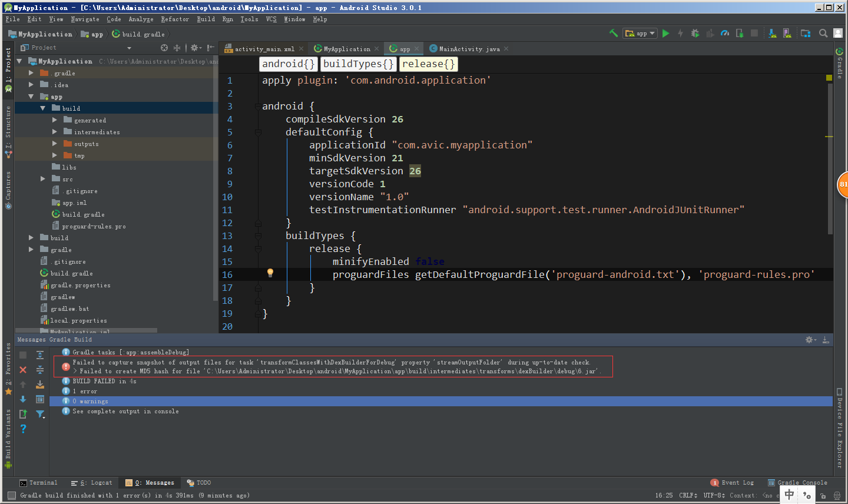Image resolution: width=848 pixels, height=504 pixels.
Task: Run the app with the green play icon
Action: [x=665, y=34]
